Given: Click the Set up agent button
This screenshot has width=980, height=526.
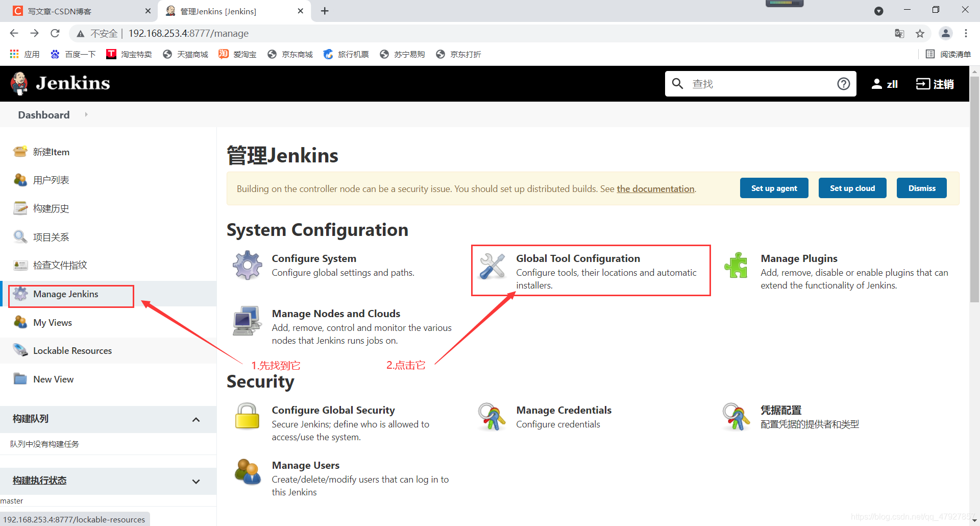Looking at the screenshot, I should coord(774,188).
